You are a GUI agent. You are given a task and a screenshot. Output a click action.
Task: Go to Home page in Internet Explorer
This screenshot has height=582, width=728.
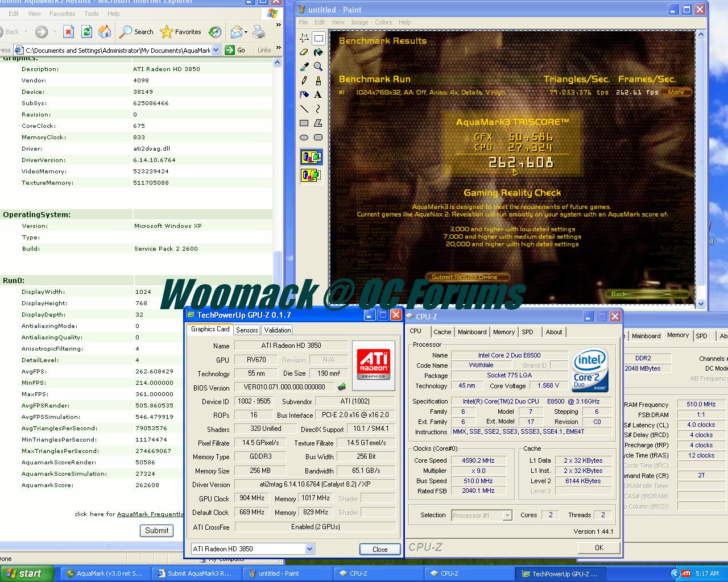coord(105,32)
